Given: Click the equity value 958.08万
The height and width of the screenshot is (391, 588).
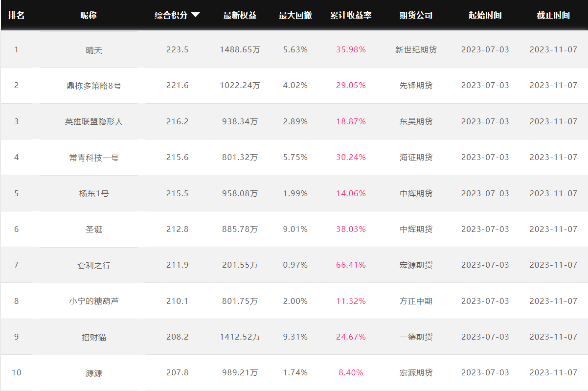Looking at the screenshot, I should [x=240, y=193].
